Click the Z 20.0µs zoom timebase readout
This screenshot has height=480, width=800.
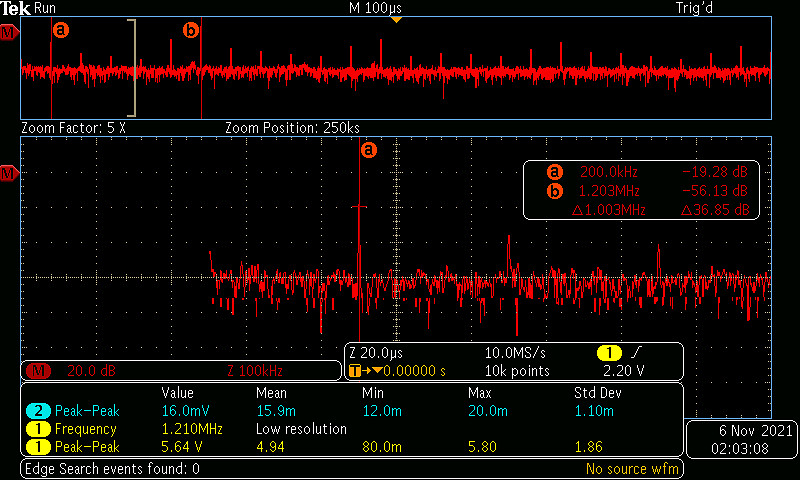[376, 353]
